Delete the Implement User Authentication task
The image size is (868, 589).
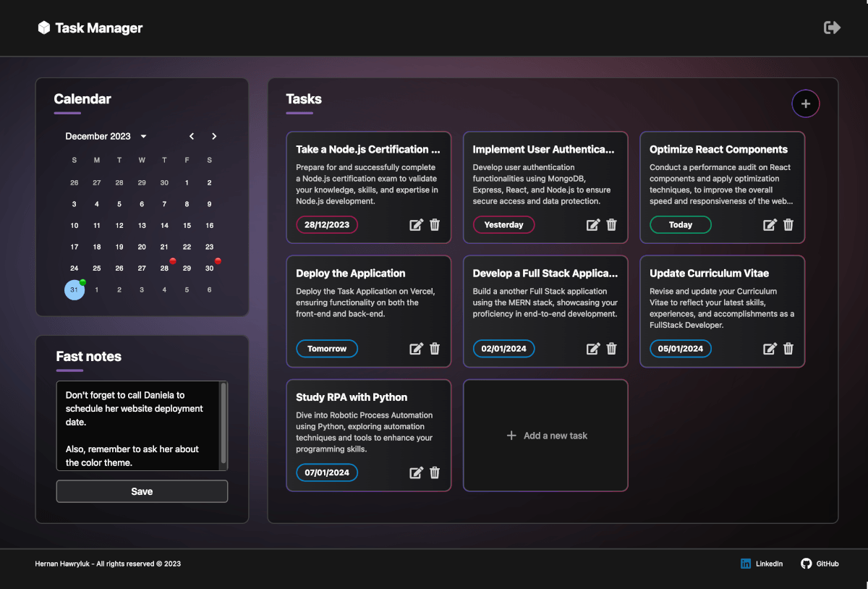point(611,225)
